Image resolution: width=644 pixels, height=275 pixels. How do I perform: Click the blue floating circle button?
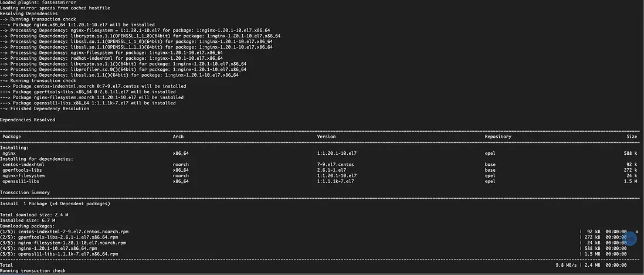629,238
